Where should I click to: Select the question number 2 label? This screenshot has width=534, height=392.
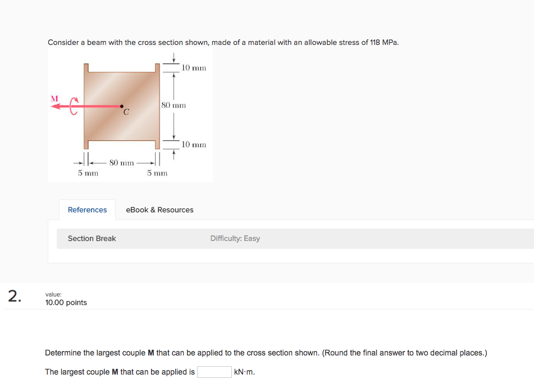(13, 297)
